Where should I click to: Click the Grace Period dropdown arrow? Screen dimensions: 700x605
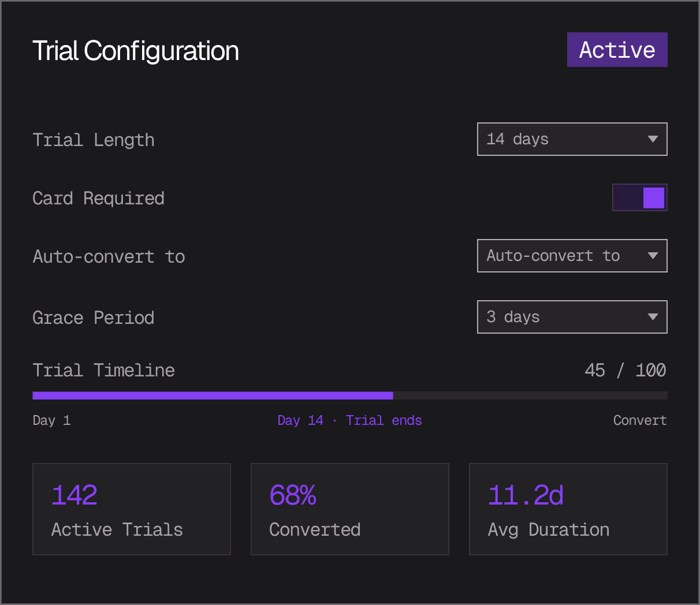point(653,317)
